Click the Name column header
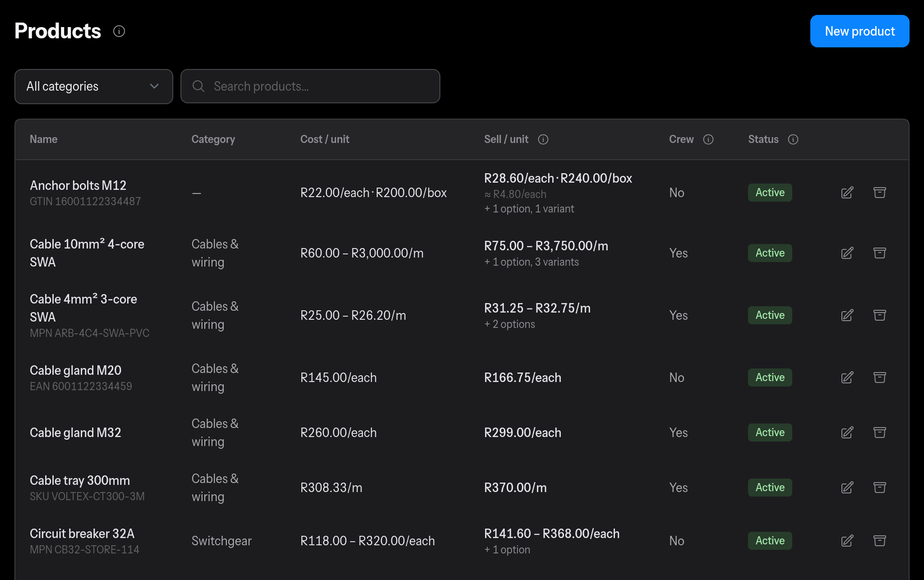 coord(43,139)
